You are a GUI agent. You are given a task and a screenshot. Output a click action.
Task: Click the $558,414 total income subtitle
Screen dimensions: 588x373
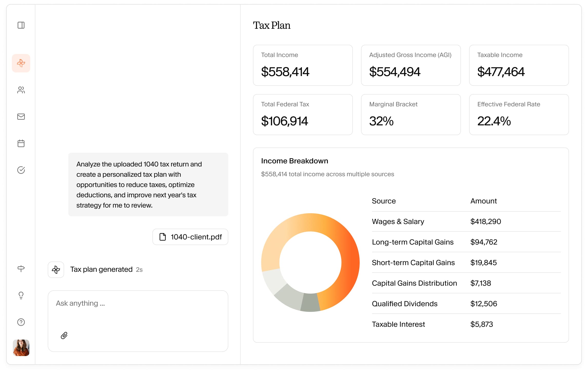[x=328, y=174]
